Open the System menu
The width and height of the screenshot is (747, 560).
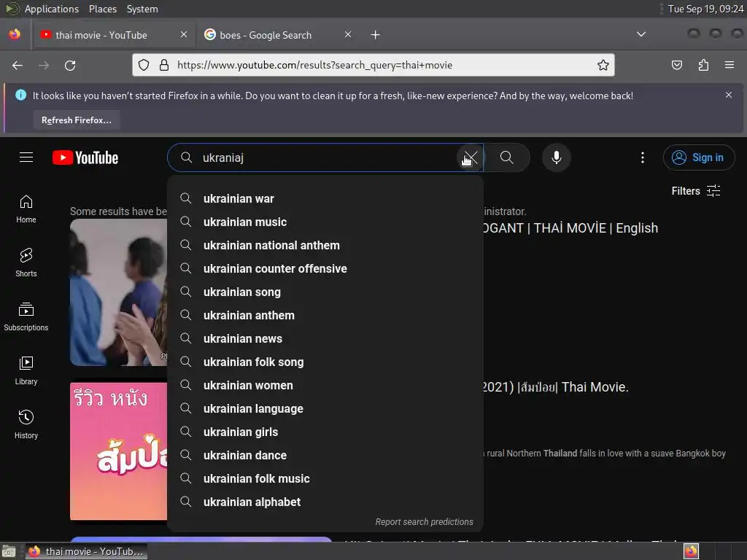(142, 9)
